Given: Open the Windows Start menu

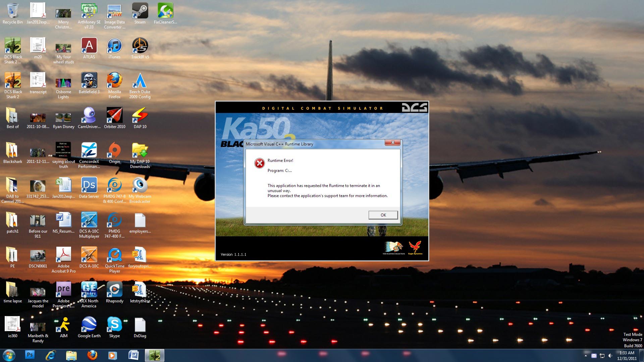Looking at the screenshot, I should (x=9, y=355).
